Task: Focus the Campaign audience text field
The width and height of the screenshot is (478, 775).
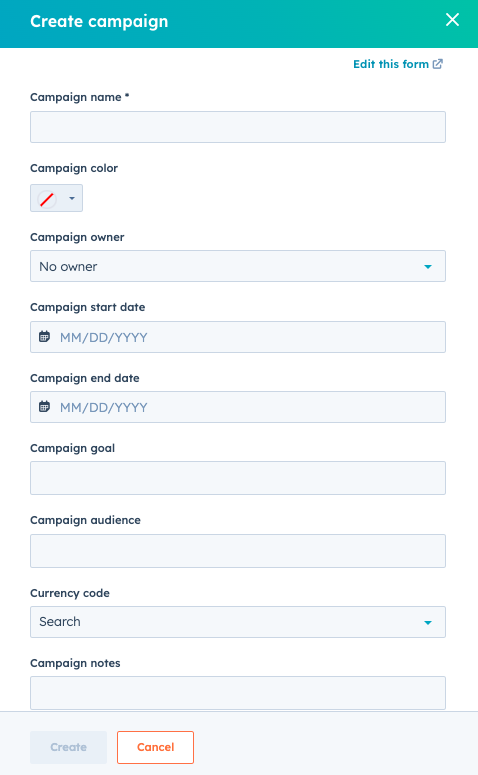Action: click(238, 551)
